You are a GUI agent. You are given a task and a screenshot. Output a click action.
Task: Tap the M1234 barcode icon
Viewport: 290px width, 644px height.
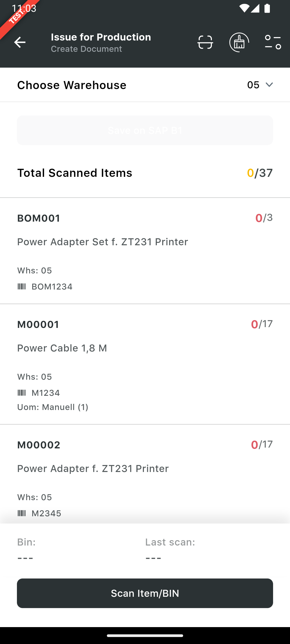[x=21, y=393]
